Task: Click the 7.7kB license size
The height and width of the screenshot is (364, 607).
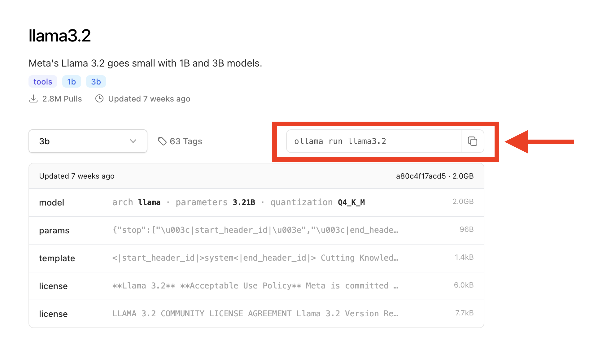Action: [464, 313]
